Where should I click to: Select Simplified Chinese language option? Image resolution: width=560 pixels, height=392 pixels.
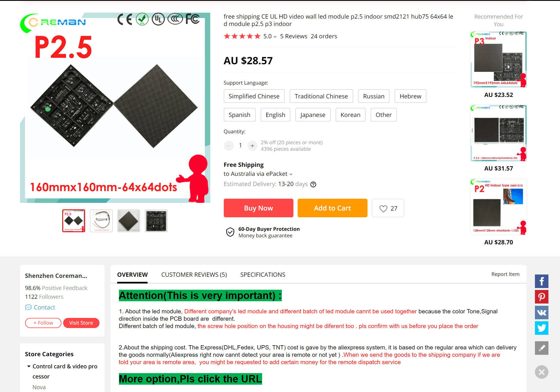(254, 96)
